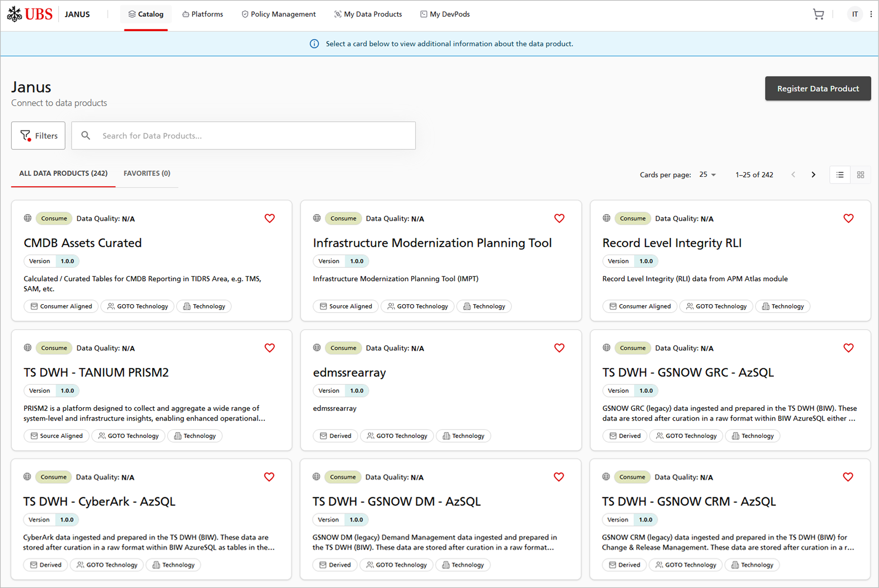879x588 pixels.
Task: Click the globe icon on edmssrearray card
Action: [x=317, y=348]
